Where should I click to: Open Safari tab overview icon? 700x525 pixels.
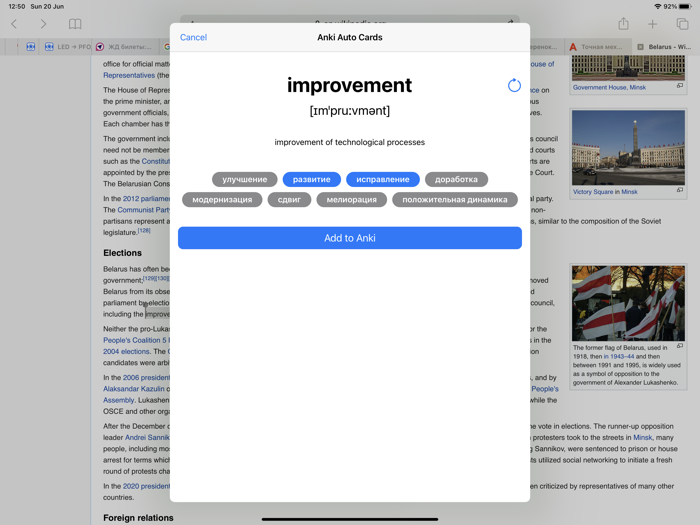(x=682, y=24)
